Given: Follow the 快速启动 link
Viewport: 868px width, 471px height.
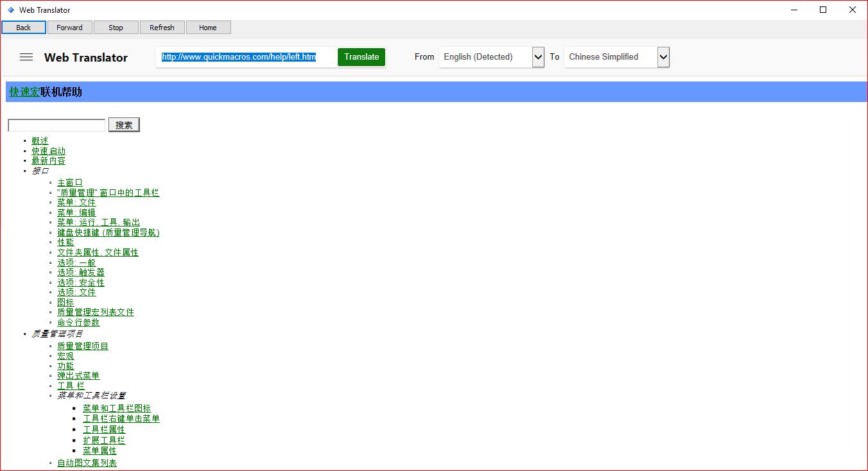Looking at the screenshot, I should tap(49, 151).
